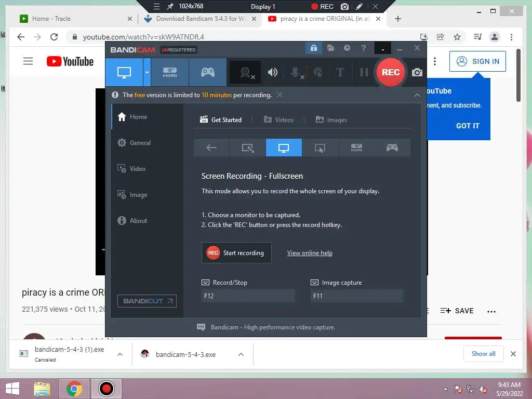Click Record/Stop hotkey field F12
The width and height of the screenshot is (532, 399).
[248, 296]
